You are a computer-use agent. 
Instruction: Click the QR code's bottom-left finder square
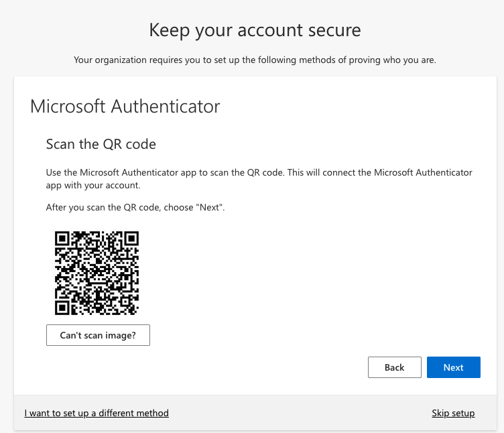coord(62,307)
